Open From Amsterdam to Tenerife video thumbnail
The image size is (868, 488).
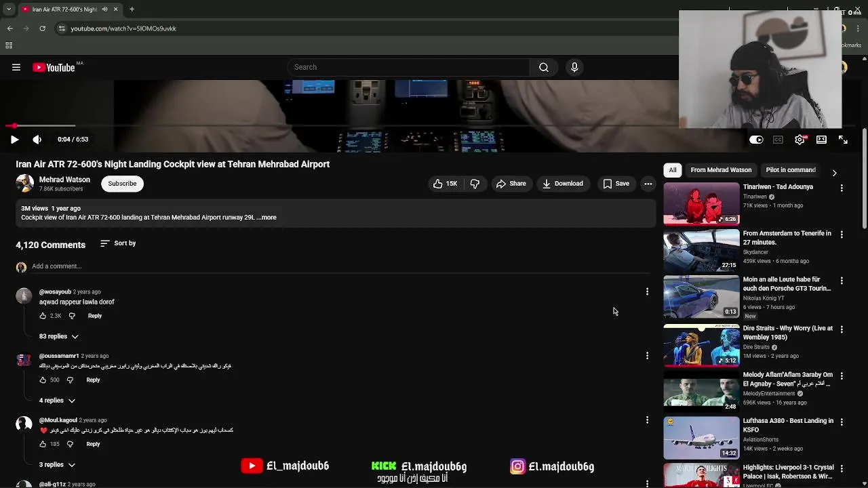click(701, 250)
